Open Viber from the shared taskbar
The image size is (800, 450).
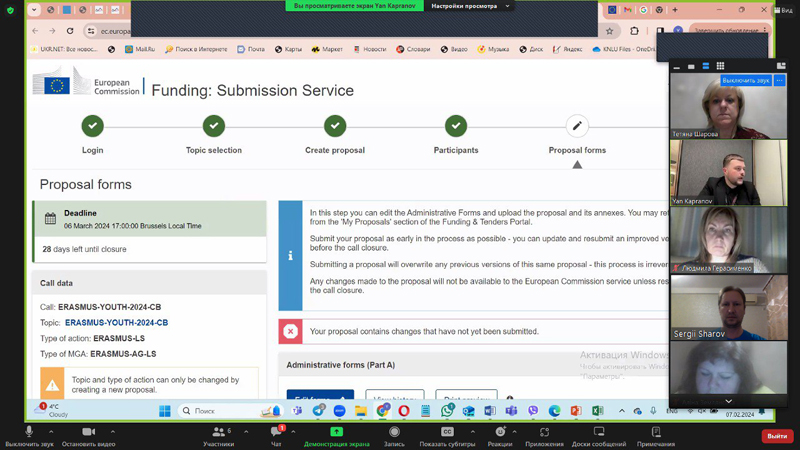click(x=533, y=411)
